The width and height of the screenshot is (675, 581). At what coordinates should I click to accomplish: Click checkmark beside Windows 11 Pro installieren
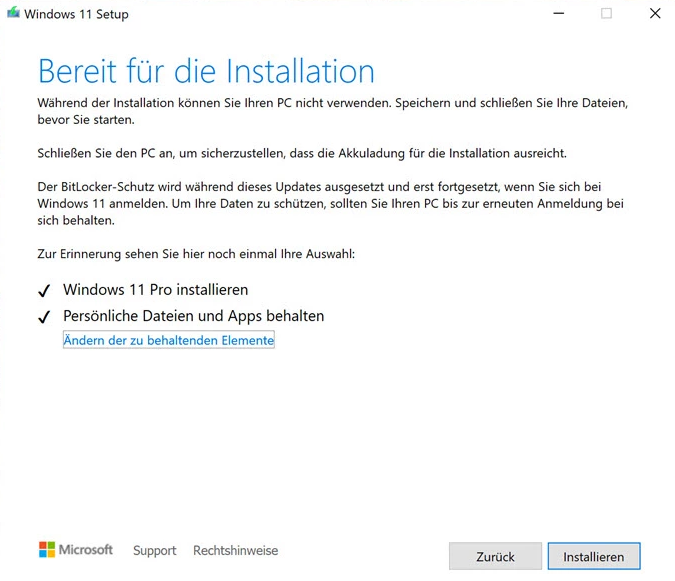point(44,291)
